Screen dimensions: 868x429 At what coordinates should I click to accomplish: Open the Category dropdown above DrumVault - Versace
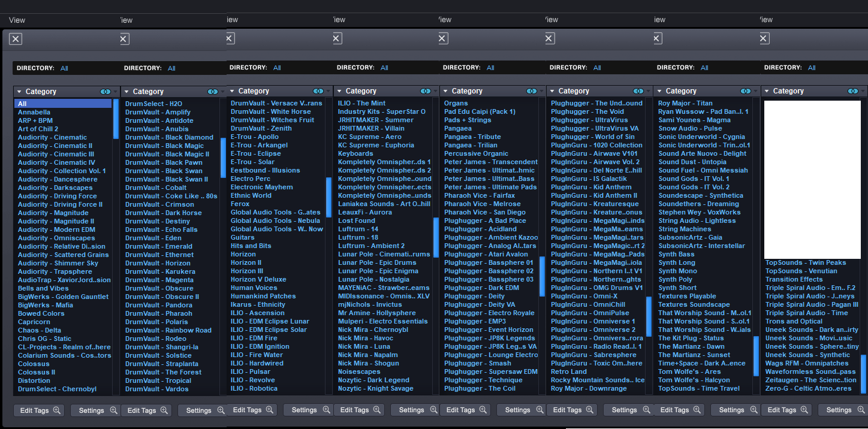tap(249, 91)
